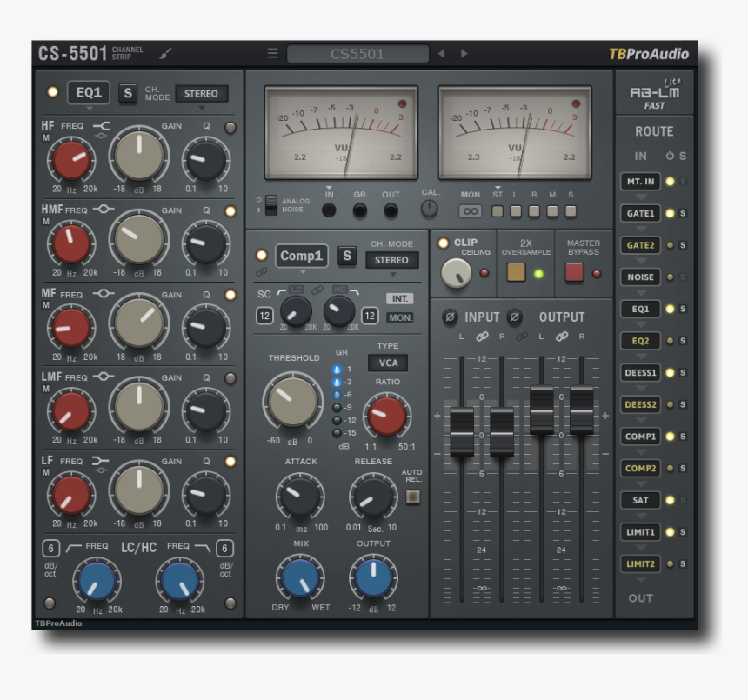Go to the previous preset arrow
The width and height of the screenshot is (748, 700).
(x=442, y=53)
